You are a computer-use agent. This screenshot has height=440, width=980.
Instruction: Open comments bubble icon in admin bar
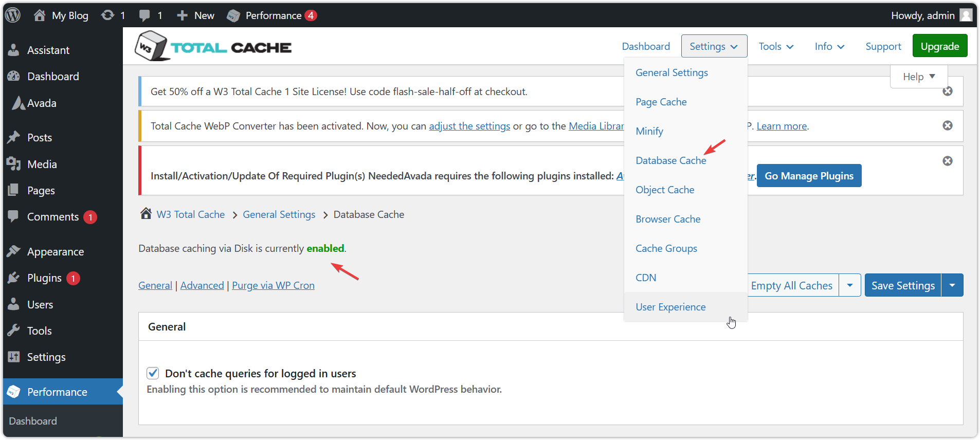[x=144, y=15]
